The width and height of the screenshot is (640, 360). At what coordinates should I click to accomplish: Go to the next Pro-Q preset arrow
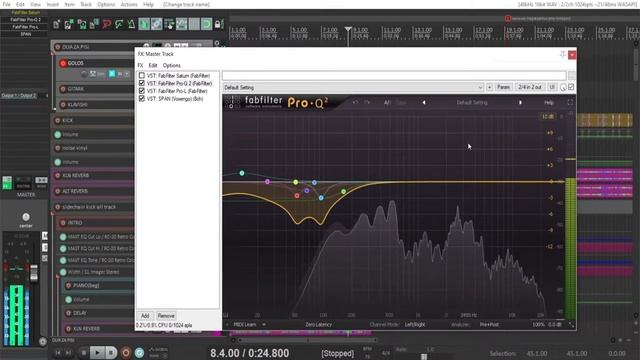[x=520, y=102]
